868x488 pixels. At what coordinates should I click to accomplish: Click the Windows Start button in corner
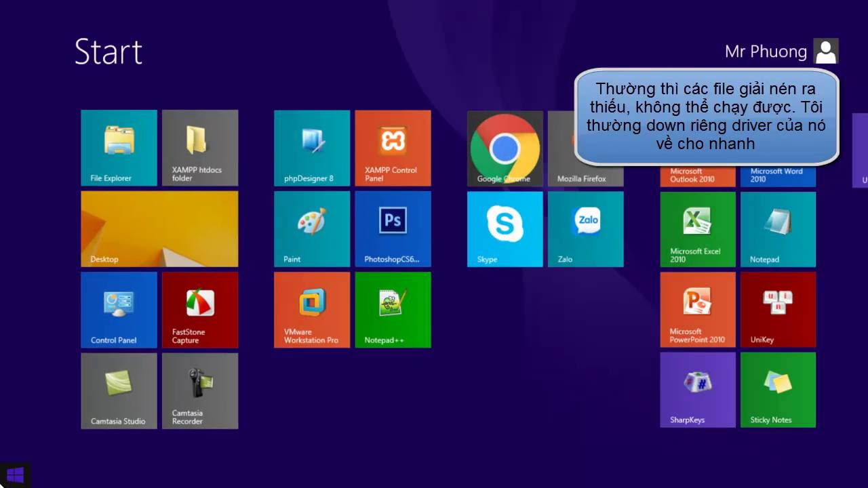15,474
